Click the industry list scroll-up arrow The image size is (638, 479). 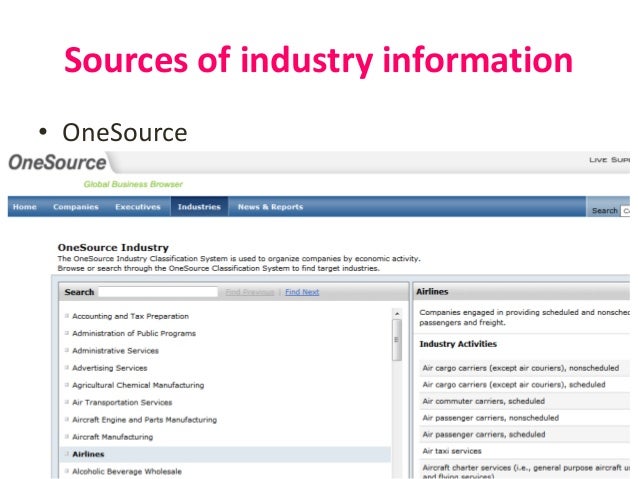[x=397, y=314]
